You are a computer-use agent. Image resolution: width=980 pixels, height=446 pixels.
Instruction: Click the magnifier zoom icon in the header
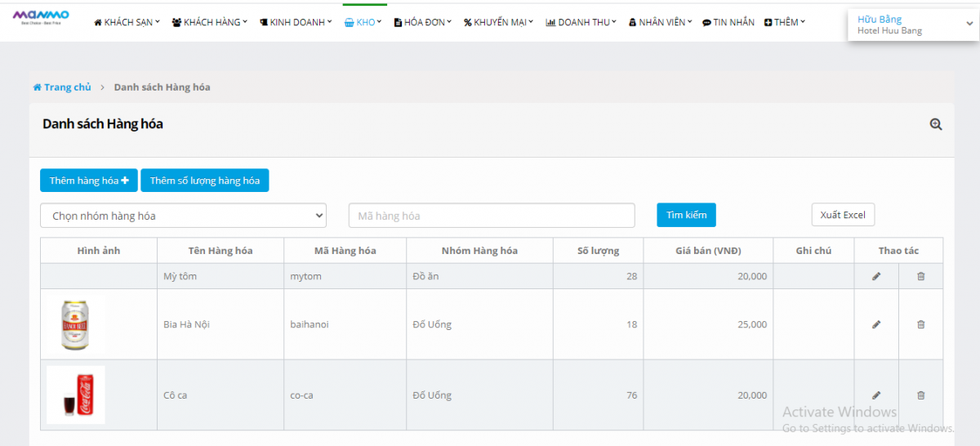(x=936, y=124)
